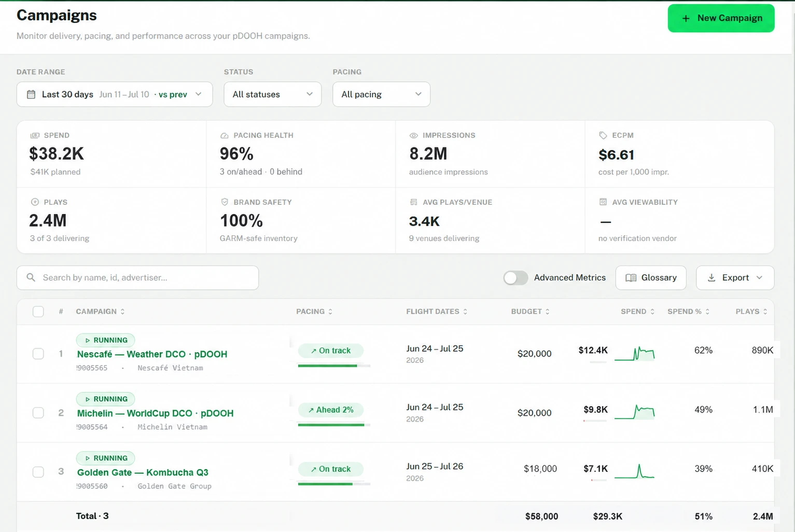Click the Avg Viewability icon
795x532 pixels.
pyautogui.click(x=603, y=202)
